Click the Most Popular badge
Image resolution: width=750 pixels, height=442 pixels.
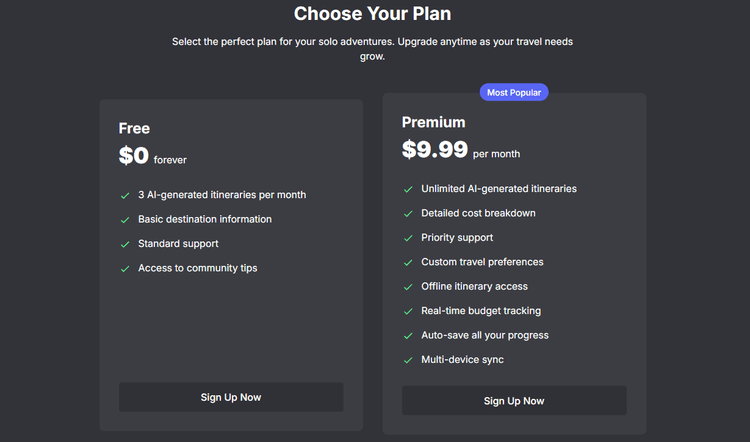click(514, 92)
